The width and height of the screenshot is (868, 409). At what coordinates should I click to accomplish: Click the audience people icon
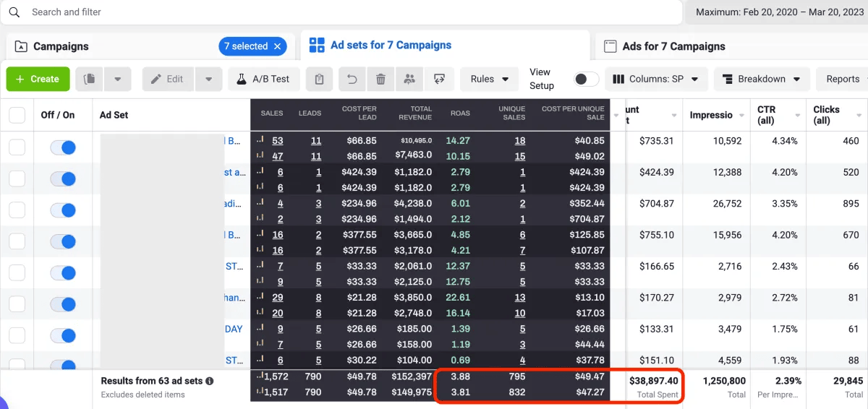click(409, 79)
